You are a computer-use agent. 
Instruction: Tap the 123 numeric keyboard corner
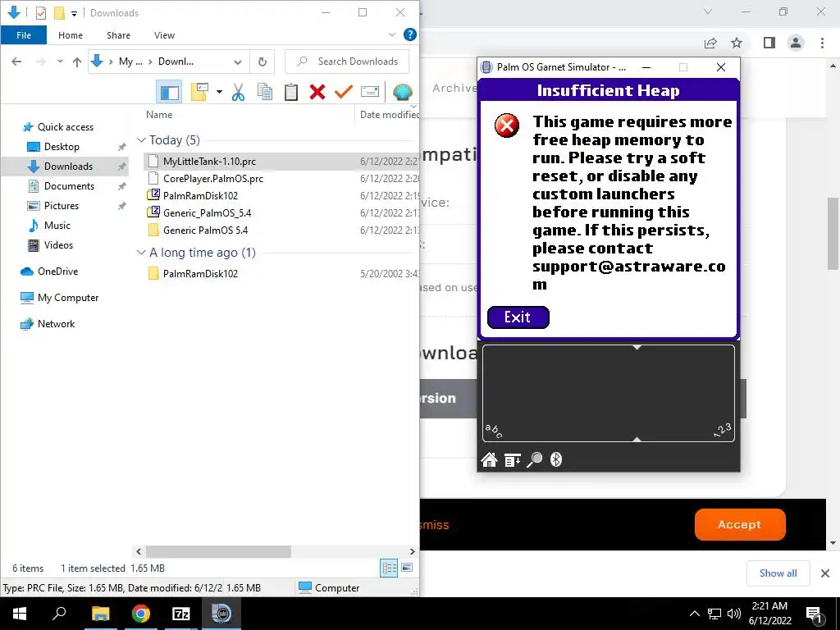pyautogui.click(x=723, y=430)
